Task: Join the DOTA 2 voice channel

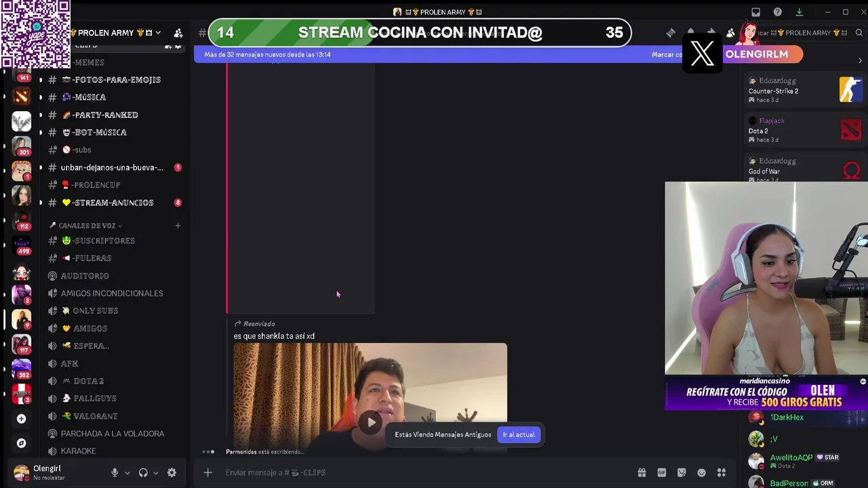Action: pyautogui.click(x=111, y=381)
